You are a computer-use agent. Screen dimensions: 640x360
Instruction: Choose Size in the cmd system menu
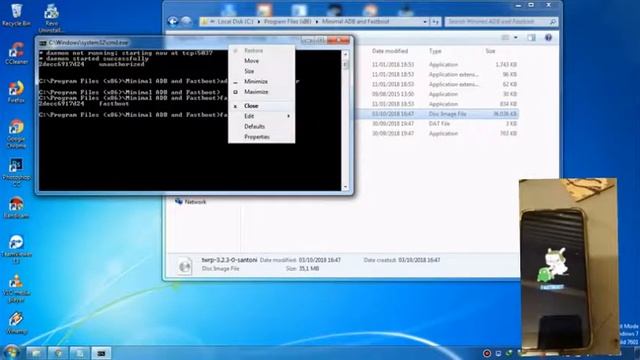tap(262, 71)
